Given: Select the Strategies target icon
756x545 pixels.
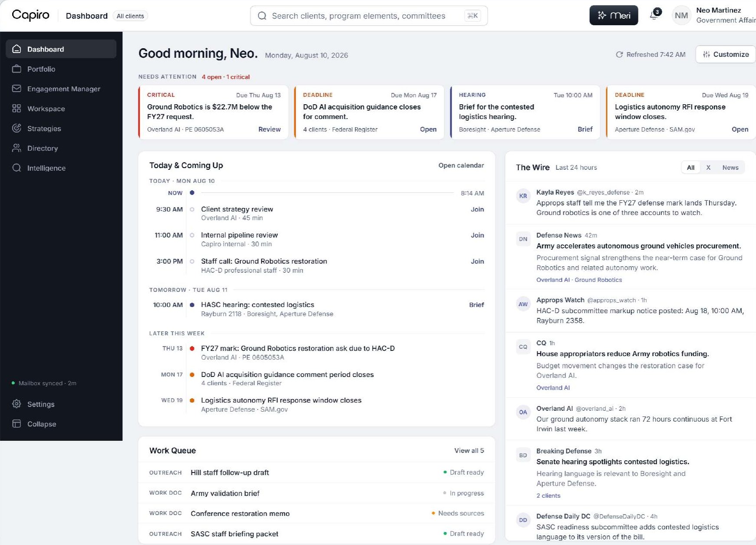Looking at the screenshot, I should point(17,129).
